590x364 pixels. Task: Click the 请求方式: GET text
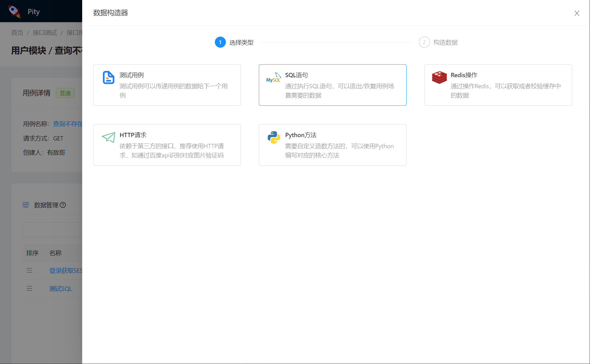43,138
